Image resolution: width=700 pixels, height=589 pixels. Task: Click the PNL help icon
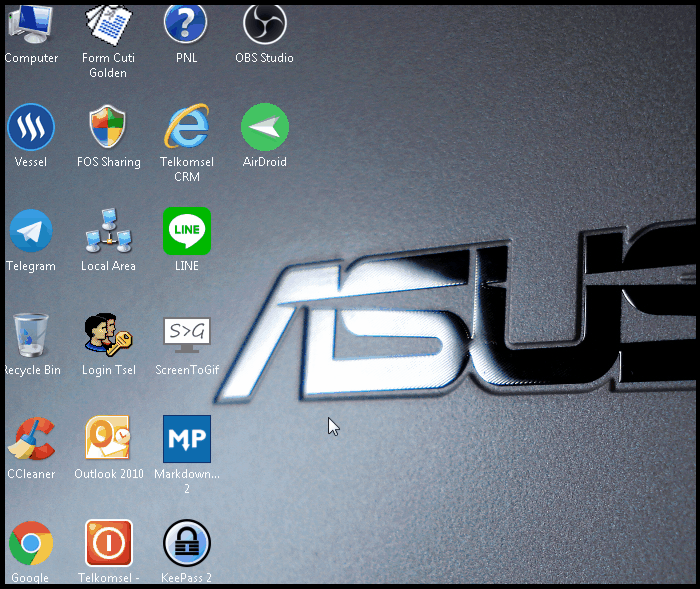click(186, 24)
